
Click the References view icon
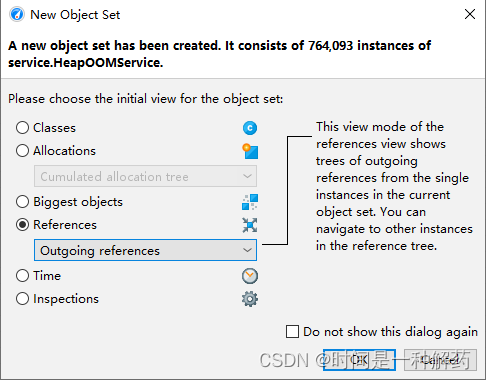coord(250,225)
